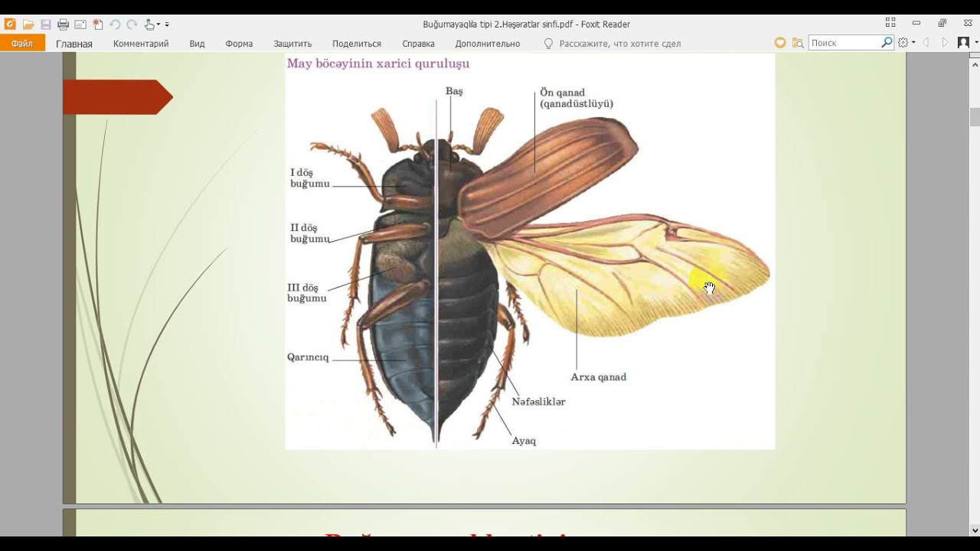
Task: Click the magnifier search button
Action: point(887,43)
